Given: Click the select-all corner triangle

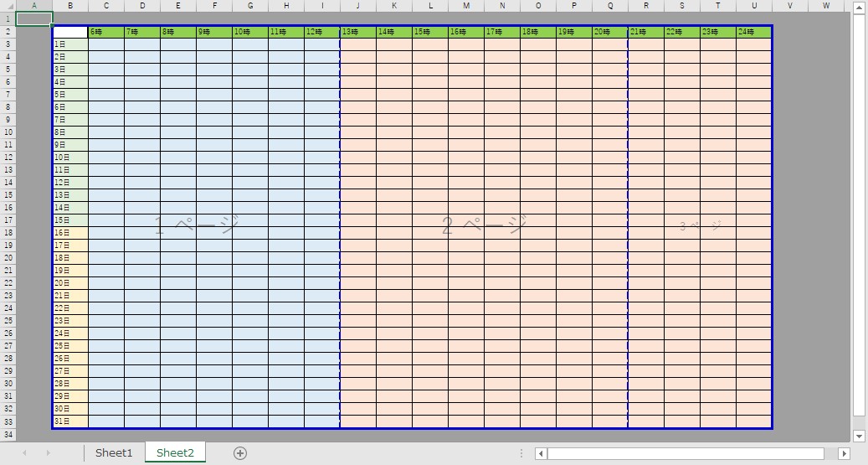Looking at the screenshot, I should (x=8, y=6).
